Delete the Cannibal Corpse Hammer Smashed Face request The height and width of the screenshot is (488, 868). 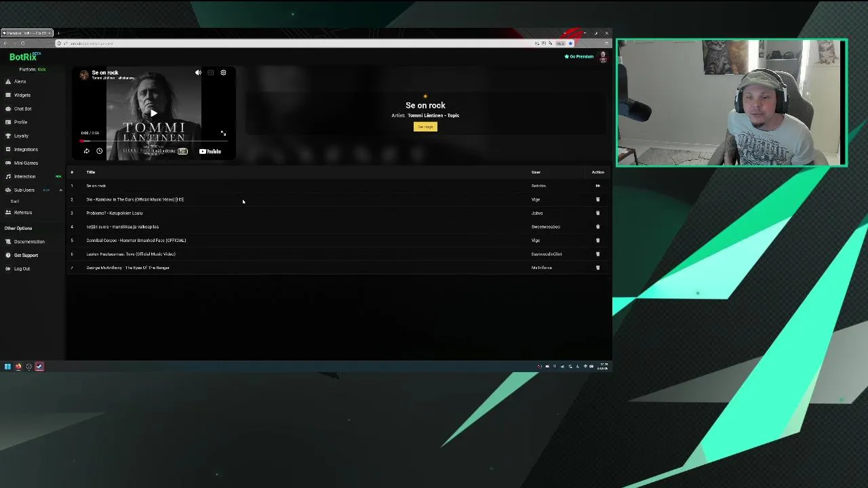point(597,240)
